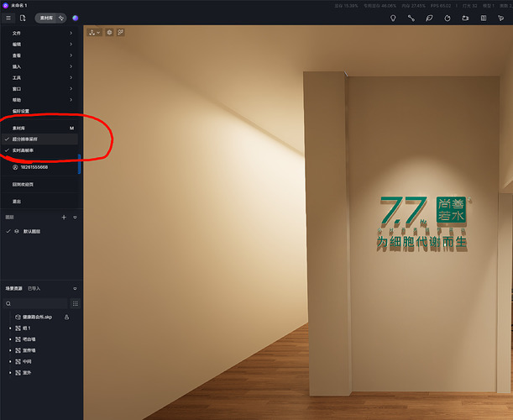Add a new layer with the plus icon

64,217
